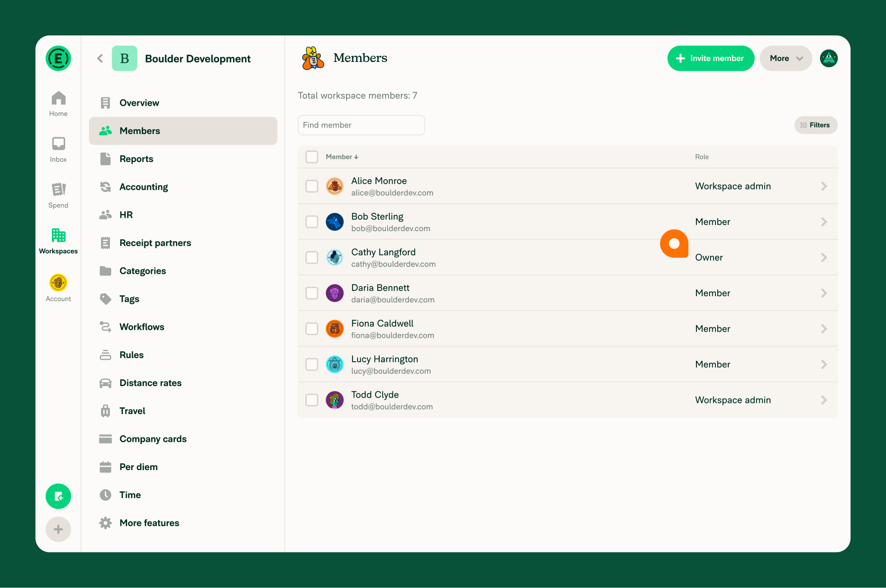Select Cathy Langford's checkbox
This screenshot has height=588, width=886.
312,257
